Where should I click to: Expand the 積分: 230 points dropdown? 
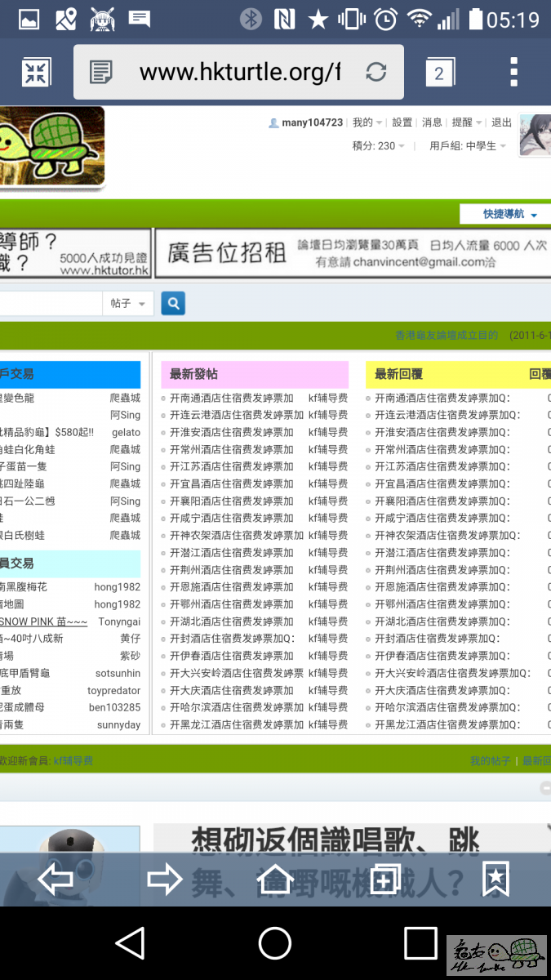point(378,146)
